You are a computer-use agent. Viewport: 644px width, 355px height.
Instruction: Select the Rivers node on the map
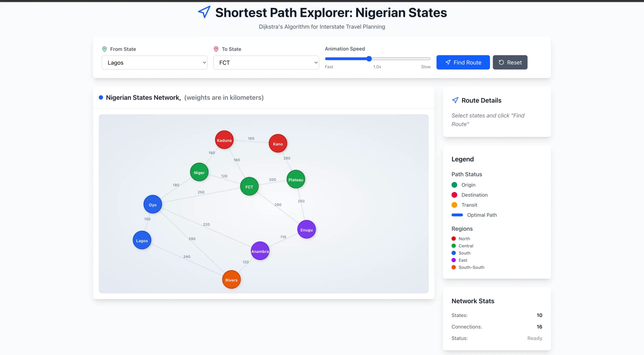tap(231, 279)
